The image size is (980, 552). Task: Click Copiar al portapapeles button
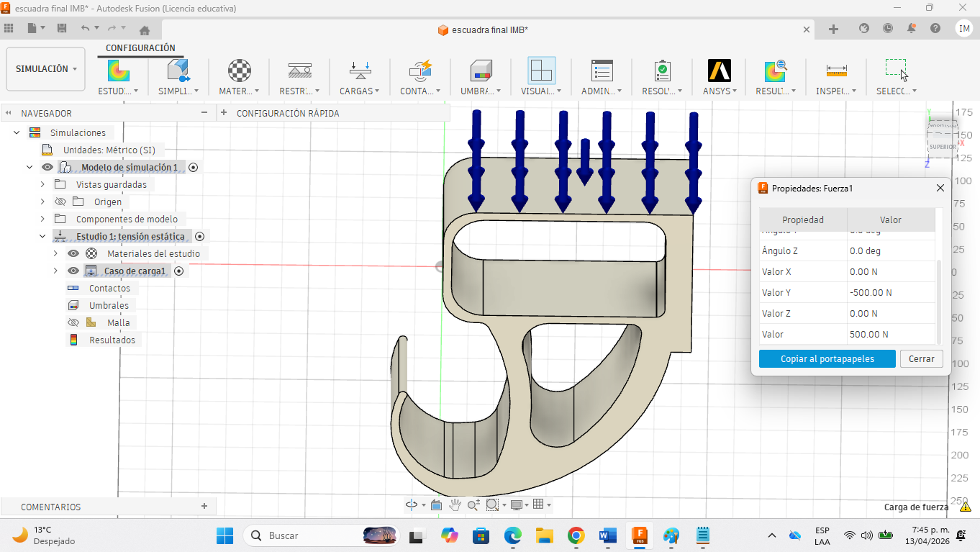coord(827,359)
